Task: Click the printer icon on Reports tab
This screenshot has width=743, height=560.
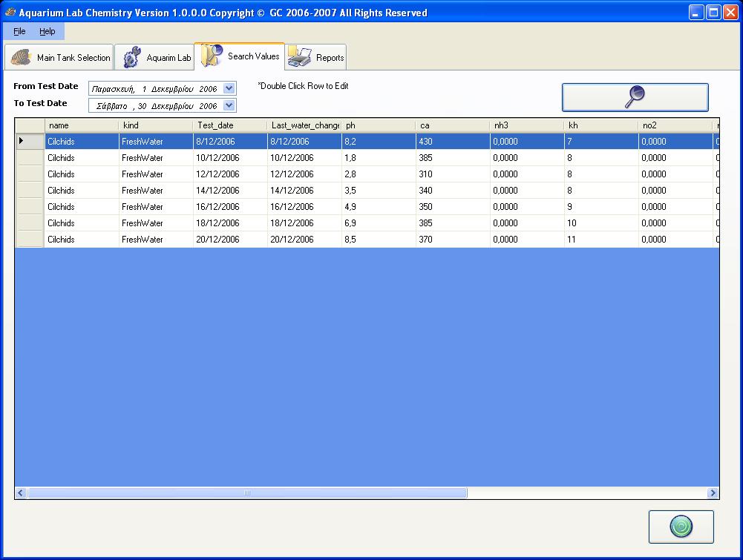Action: [300, 57]
